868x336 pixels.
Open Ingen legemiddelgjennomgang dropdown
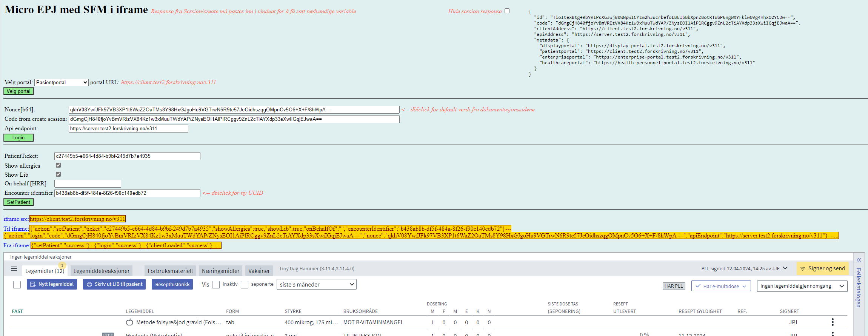(x=802, y=286)
